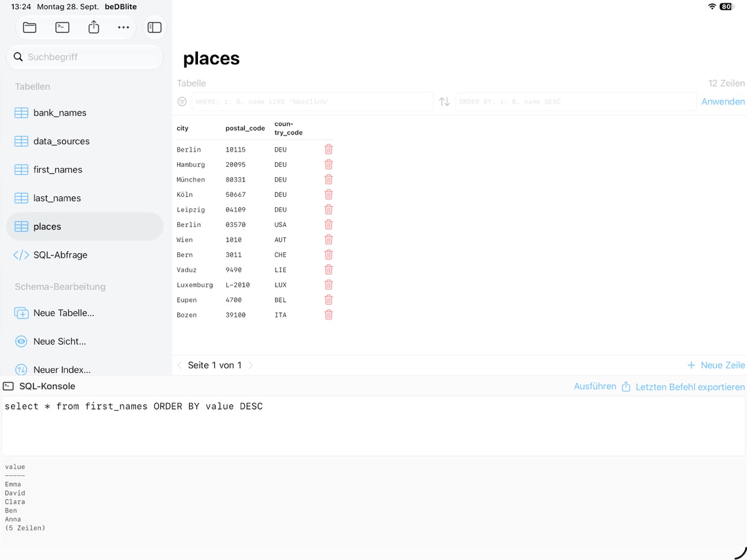Click the filter icon beside the WHERE field
The width and height of the screenshot is (747, 560).
point(182,101)
